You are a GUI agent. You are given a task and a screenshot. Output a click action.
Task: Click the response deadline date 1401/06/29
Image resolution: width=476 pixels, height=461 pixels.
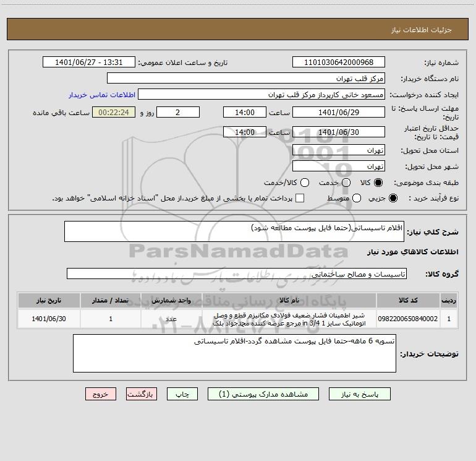pyautogui.click(x=339, y=112)
